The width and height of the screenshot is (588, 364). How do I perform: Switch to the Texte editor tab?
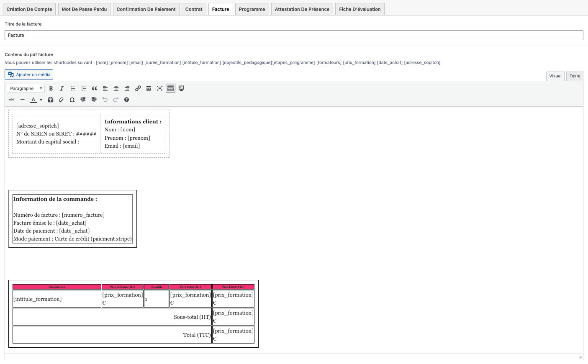pyautogui.click(x=575, y=76)
